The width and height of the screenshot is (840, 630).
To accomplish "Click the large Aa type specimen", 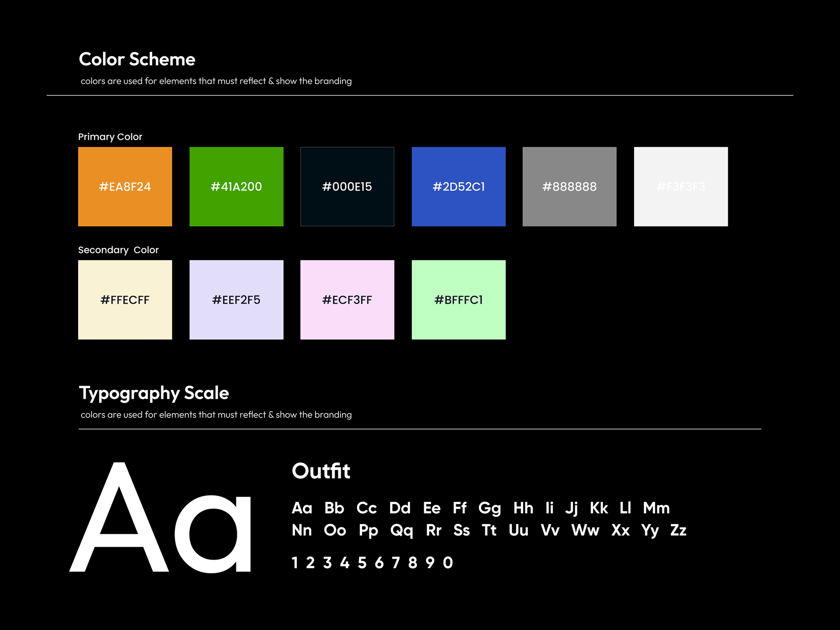I will click(x=160, y=518).
